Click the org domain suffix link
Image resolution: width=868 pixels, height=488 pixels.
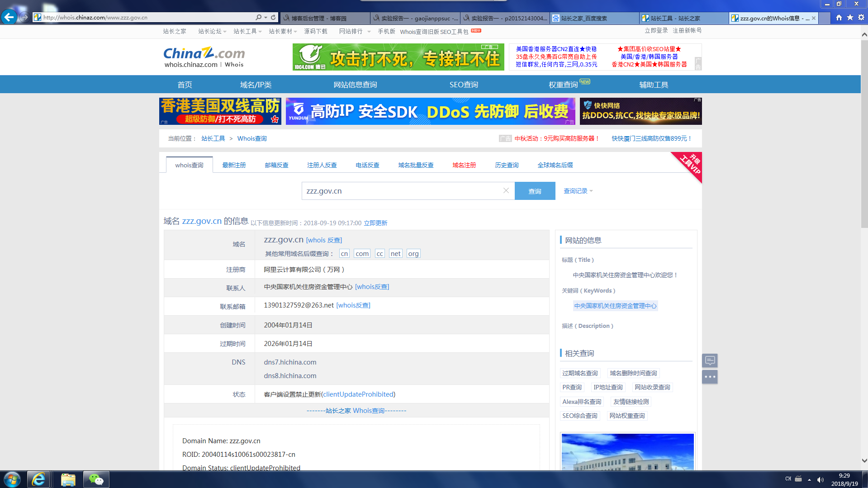(413, 254)
